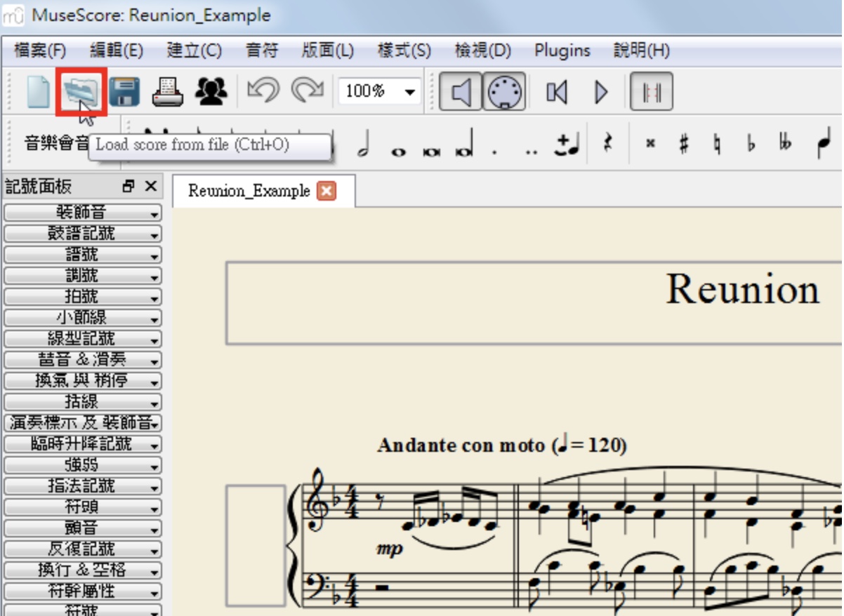The width and height of the screenshot is (844, 616).
Task: Create a new score with the blank page icon
Action: pos(38,92)
